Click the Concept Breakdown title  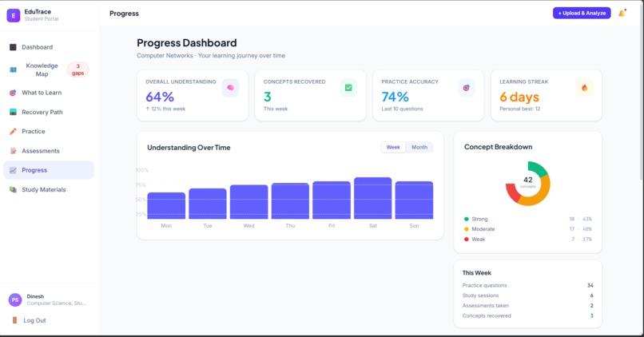(x=499, y=147)
